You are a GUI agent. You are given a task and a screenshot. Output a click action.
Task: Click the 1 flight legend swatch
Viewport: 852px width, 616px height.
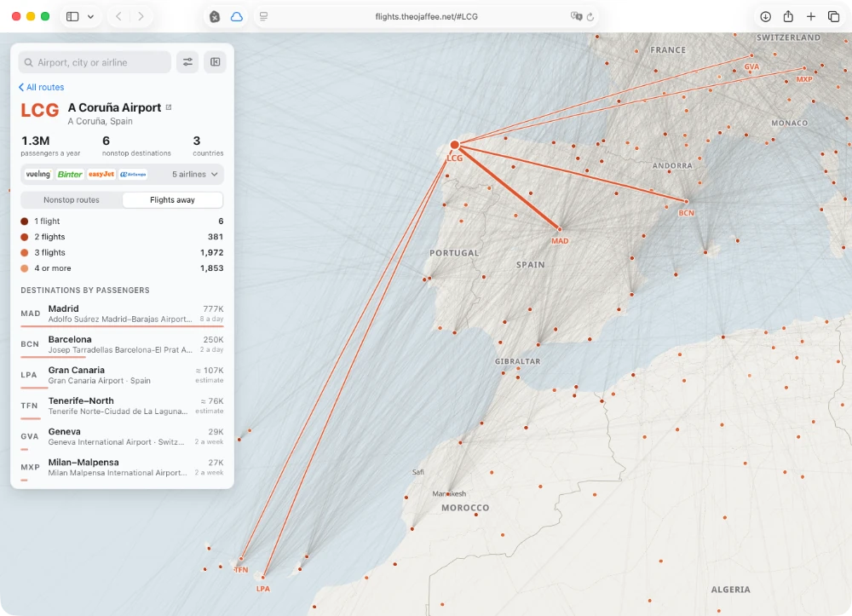(25, 221)
